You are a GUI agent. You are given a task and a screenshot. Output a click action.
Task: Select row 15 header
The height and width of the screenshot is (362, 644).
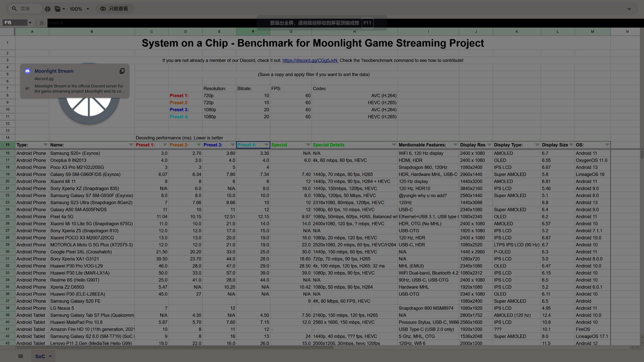point(7,145)
